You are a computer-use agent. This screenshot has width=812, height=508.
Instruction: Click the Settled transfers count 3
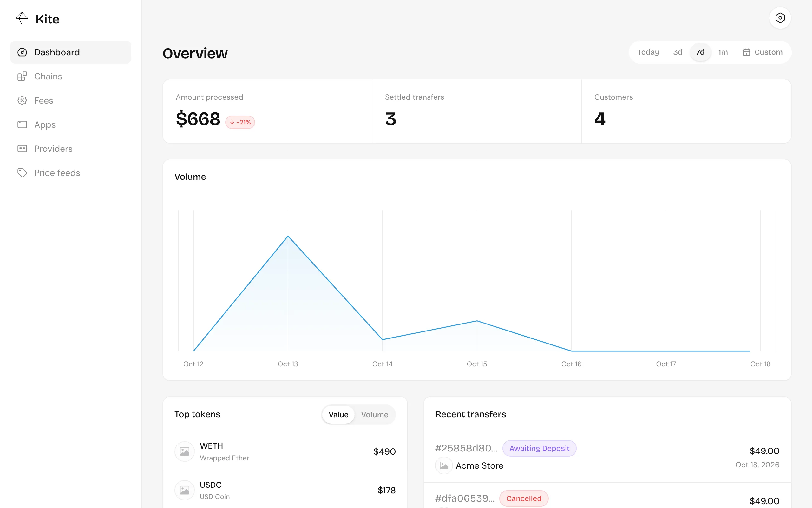(390, 119)
